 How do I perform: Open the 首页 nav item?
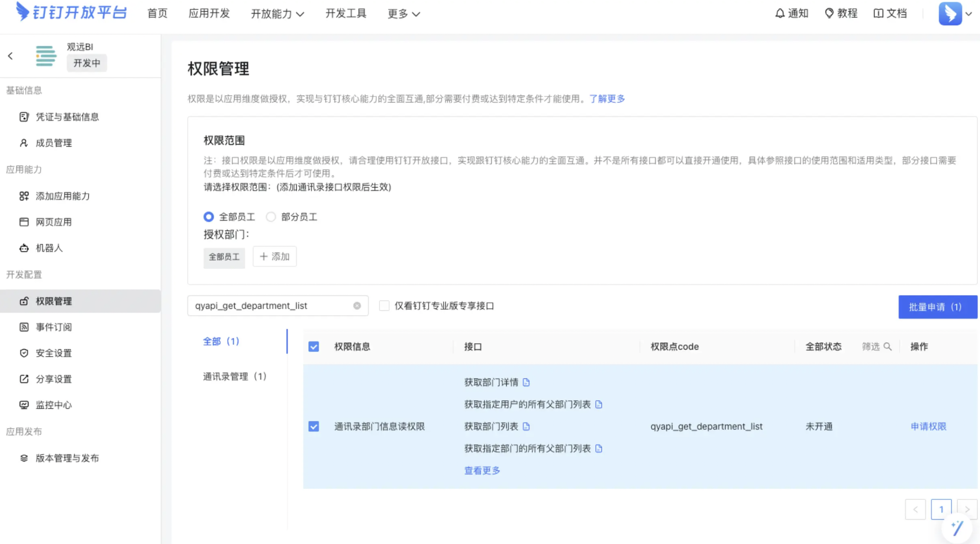pos(157,13)
